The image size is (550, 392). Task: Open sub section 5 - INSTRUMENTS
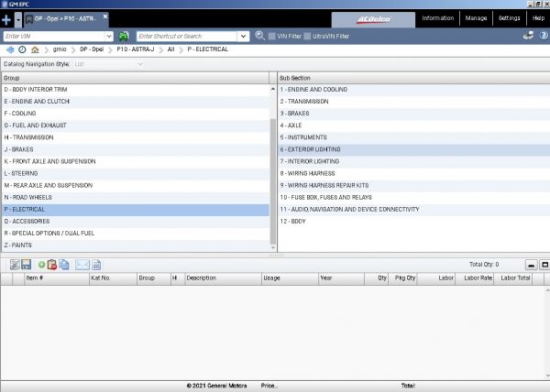(x=414, y=137)
